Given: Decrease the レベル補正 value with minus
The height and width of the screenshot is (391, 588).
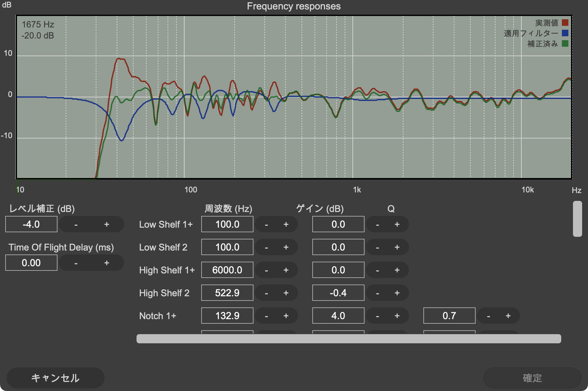Looking at the screenshot, I should click(x=76, y=224).
